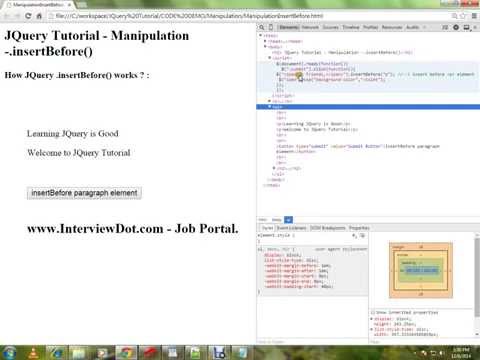Viewport: 480px width, 360px height.
Task: Open VLC media player from taskbar
Action: pyautogui.click(x=33, y=353)
